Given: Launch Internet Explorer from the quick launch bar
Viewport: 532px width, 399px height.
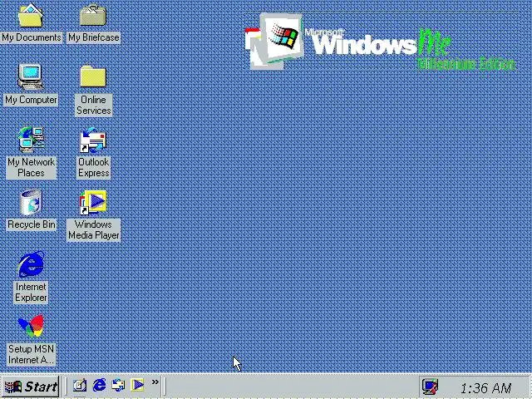Looking at the screenshot, I should pyautogui.click(x=99, y=385).
